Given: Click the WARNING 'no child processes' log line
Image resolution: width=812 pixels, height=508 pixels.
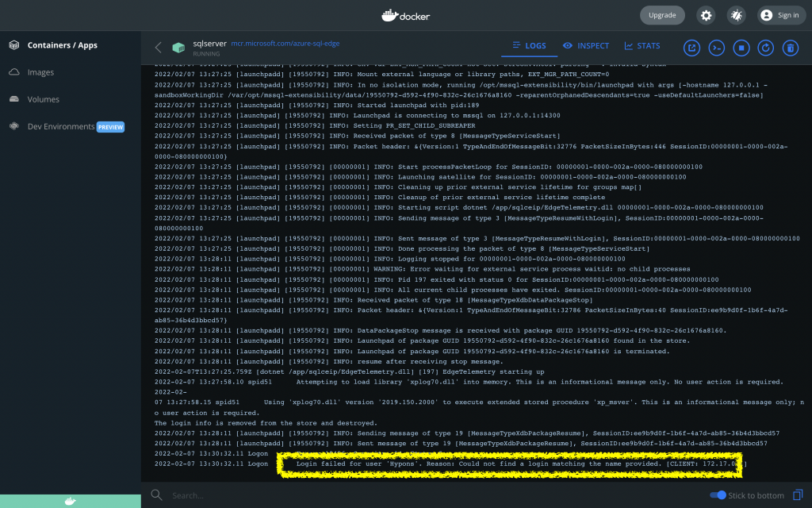Looking at the screenshot, I should 422,269.
